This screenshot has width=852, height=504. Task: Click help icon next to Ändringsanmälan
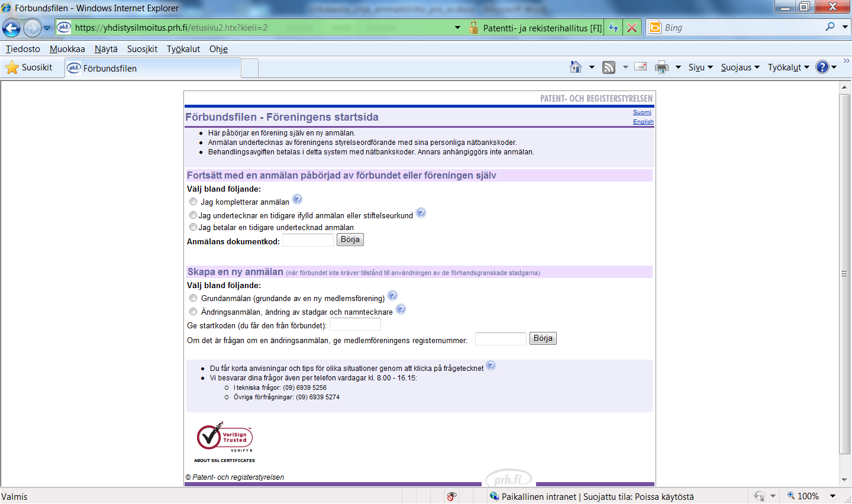tap(401, 309)
